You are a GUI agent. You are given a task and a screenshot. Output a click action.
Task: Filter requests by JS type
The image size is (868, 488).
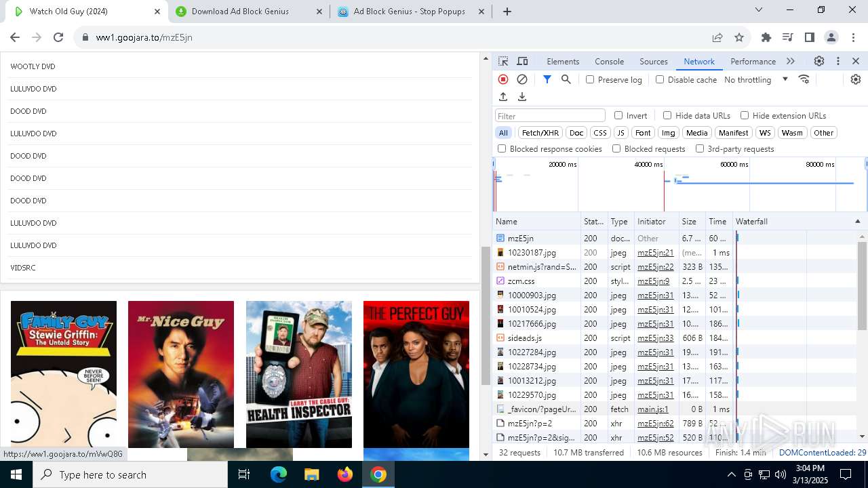point(621,133)
